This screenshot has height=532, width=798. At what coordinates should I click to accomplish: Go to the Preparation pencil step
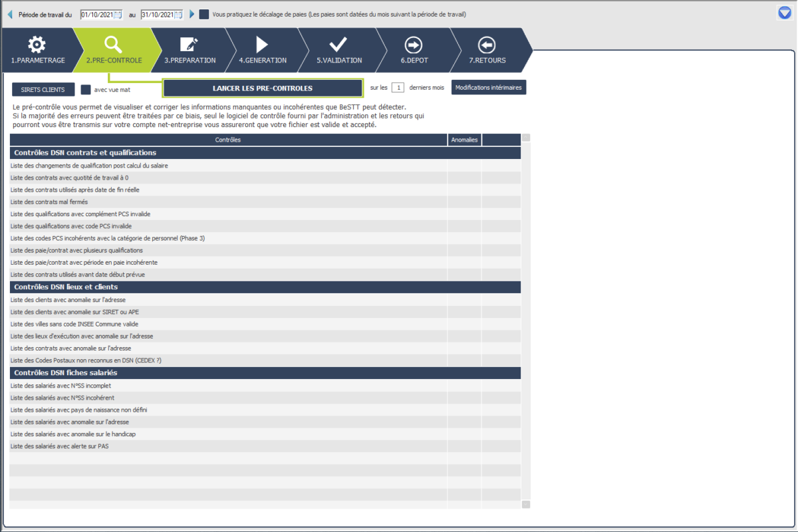click(190, 45)
